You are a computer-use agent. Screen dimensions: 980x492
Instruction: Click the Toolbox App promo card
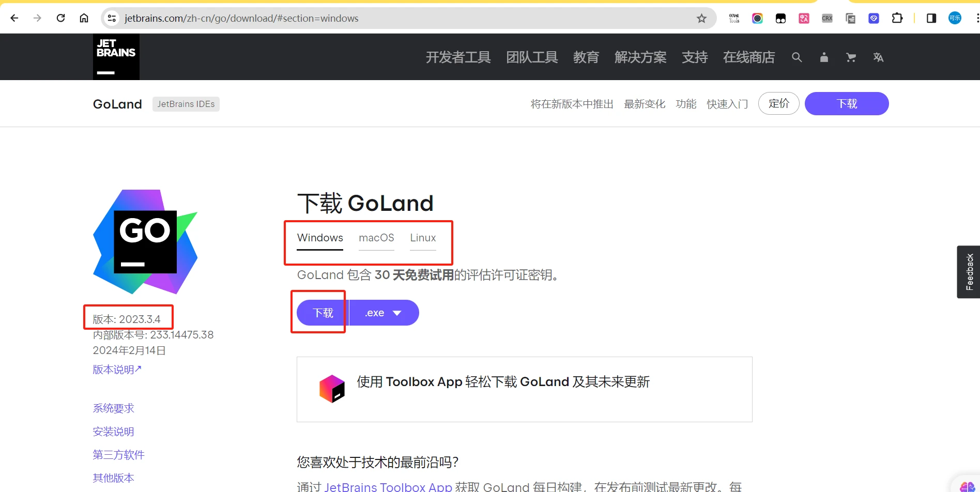click(x=525, y=389)
